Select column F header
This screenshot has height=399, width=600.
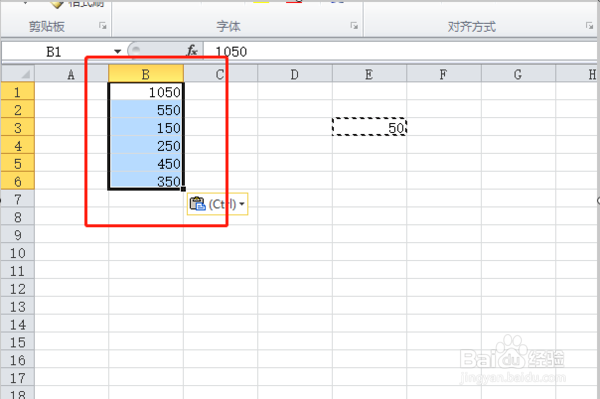coord(443,74)
